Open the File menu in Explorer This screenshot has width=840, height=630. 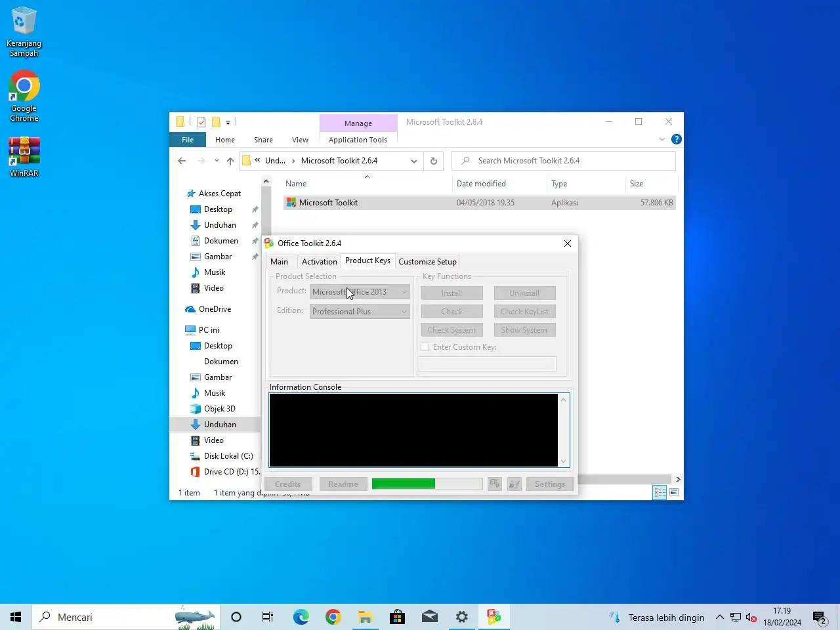pyautogui.click(x=188, y=140)
